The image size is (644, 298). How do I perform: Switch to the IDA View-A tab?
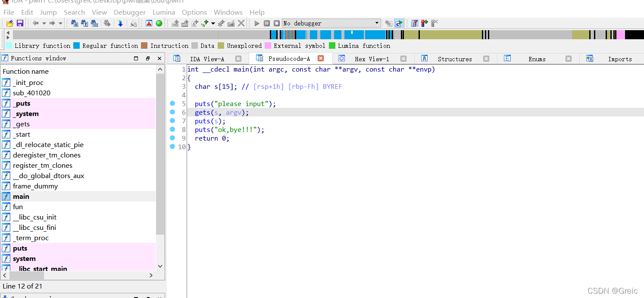207,59
